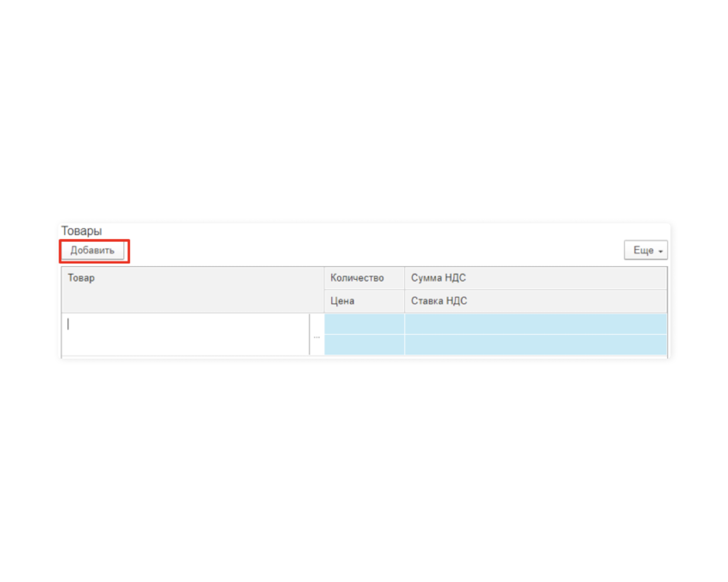Select the Количество cell in the new row

[x=364, y=324]
